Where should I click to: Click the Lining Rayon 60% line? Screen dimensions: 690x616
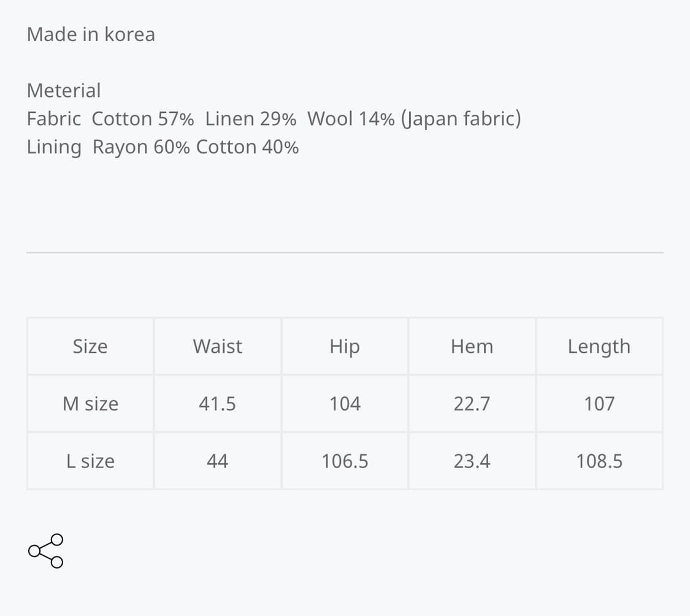[163, 147]
